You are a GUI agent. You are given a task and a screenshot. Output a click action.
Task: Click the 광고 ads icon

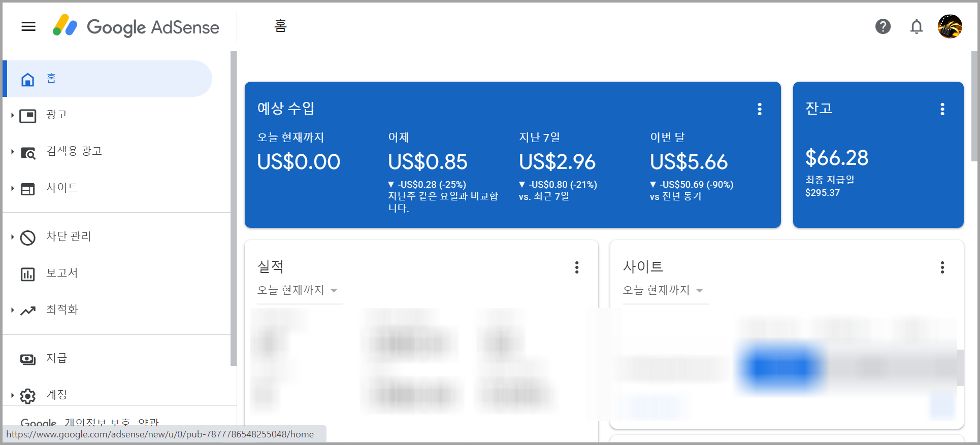28,116
